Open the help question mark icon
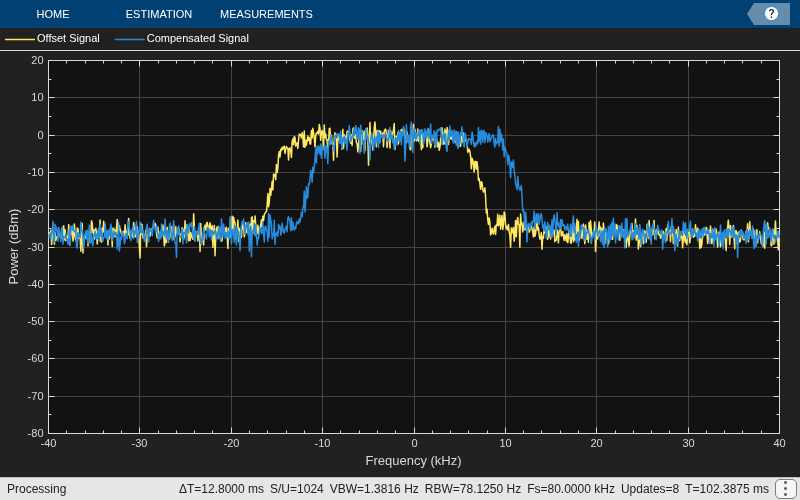Image resolution: width=800 pixels, height=500 pixels. click(771, 14)
